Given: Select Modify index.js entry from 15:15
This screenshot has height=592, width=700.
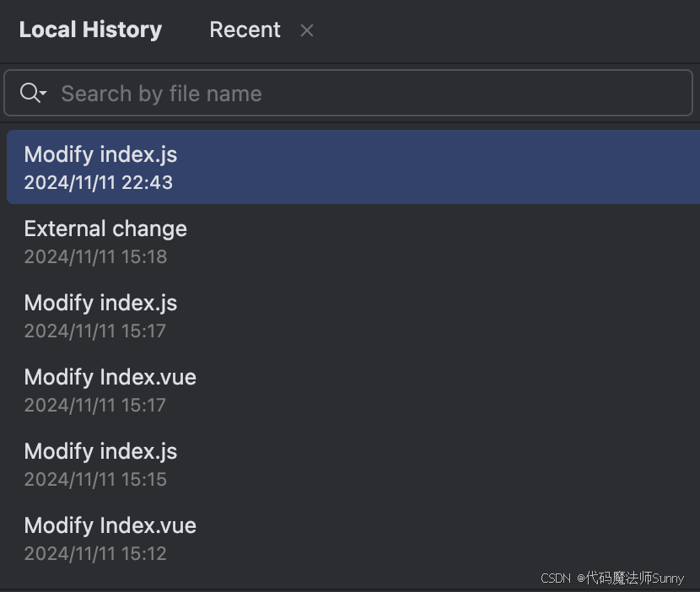Looking at the screenshot, I should click(x=353, y=465).
